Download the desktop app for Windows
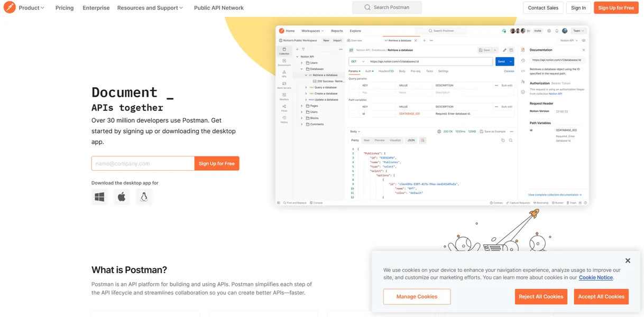This screenshot has width=644, height=317. (x=99, y=197)
